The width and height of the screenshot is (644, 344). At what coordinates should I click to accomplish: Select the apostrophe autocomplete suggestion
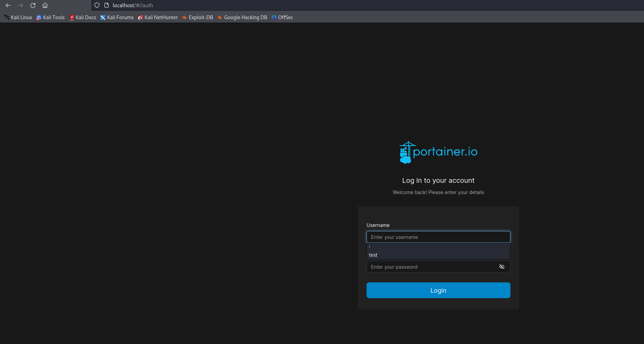(438, 247)
